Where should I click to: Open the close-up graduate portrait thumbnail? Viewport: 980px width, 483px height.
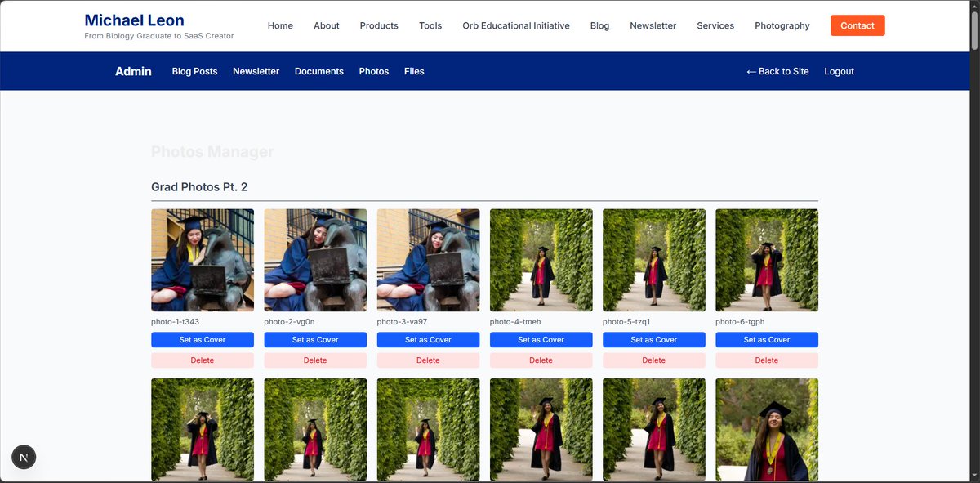[767, 429]
